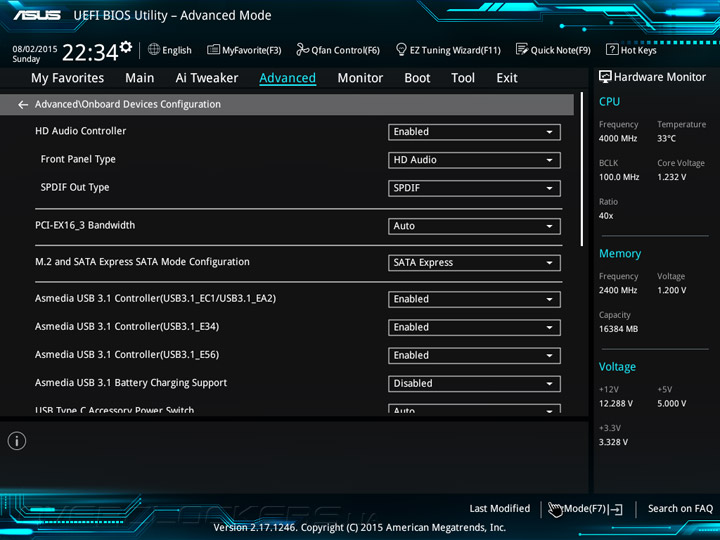Switch to Ai Tweaker tab

pyautogui.click(x=207, y=78)
